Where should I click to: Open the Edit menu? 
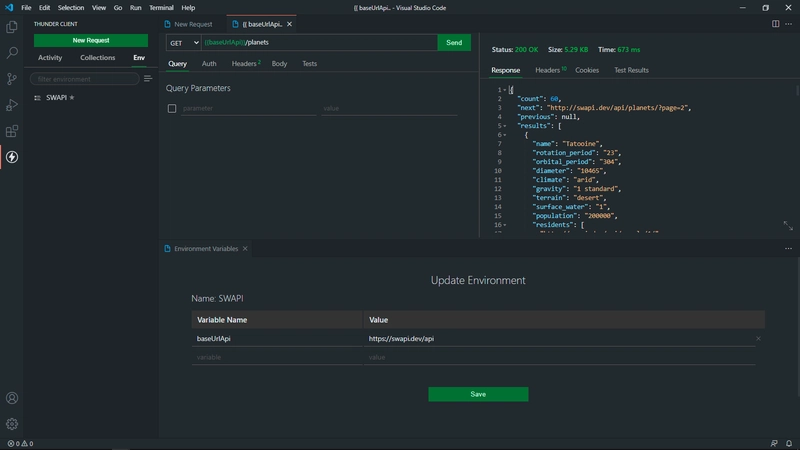click(x=44, y=8)
